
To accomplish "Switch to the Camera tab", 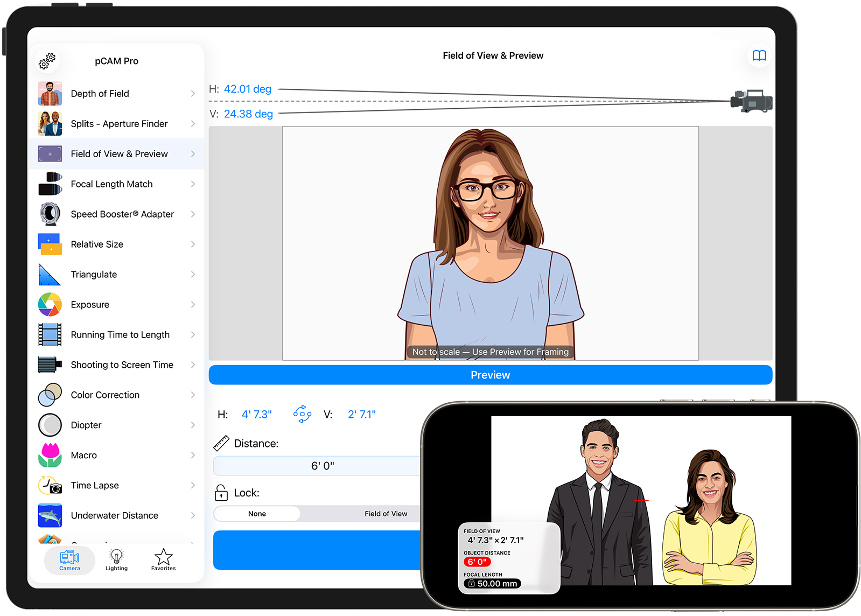I will click(69, 561).
